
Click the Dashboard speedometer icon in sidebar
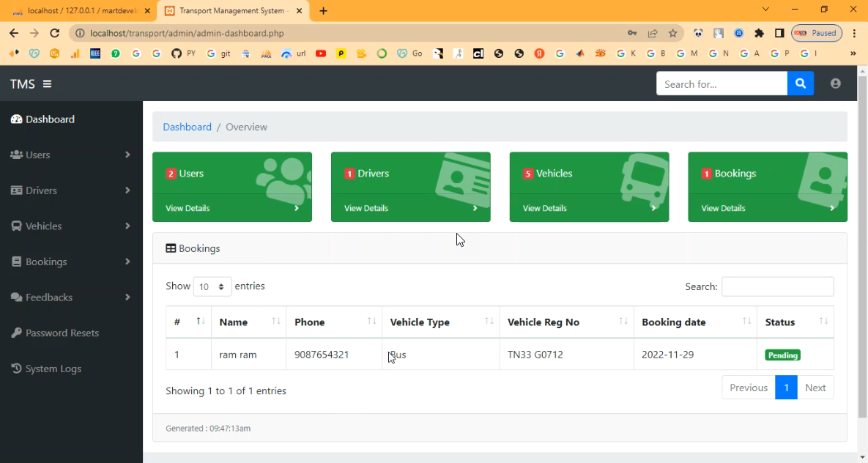coord(16,119)
